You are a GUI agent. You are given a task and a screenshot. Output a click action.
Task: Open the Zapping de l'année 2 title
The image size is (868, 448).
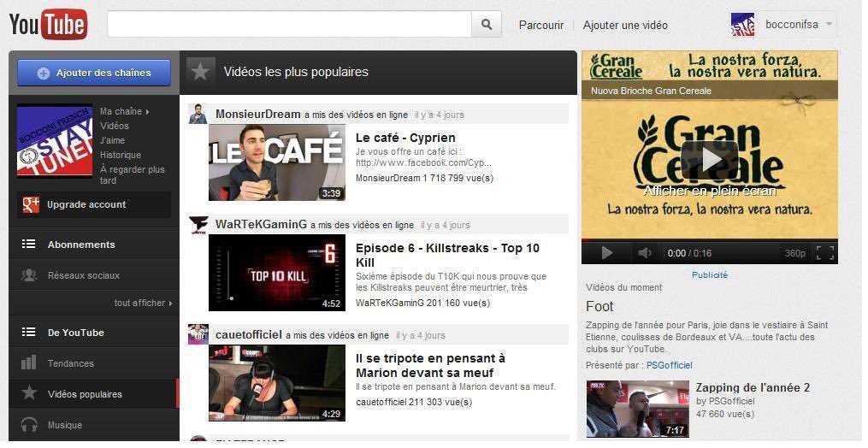pyautogui.click(x=753, y=387)
